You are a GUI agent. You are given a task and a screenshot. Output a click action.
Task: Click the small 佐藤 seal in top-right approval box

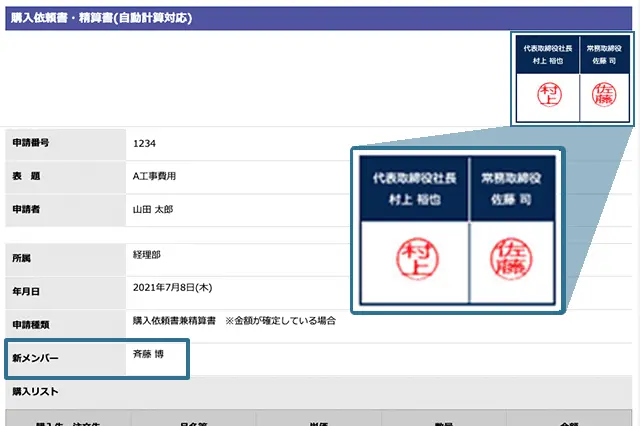(606, 96)
